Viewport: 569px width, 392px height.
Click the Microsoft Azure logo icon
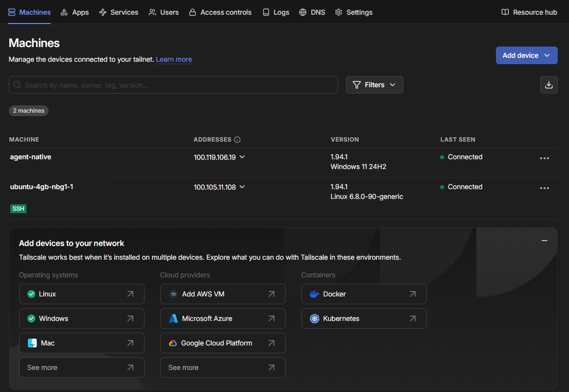(x=173, y=318)
